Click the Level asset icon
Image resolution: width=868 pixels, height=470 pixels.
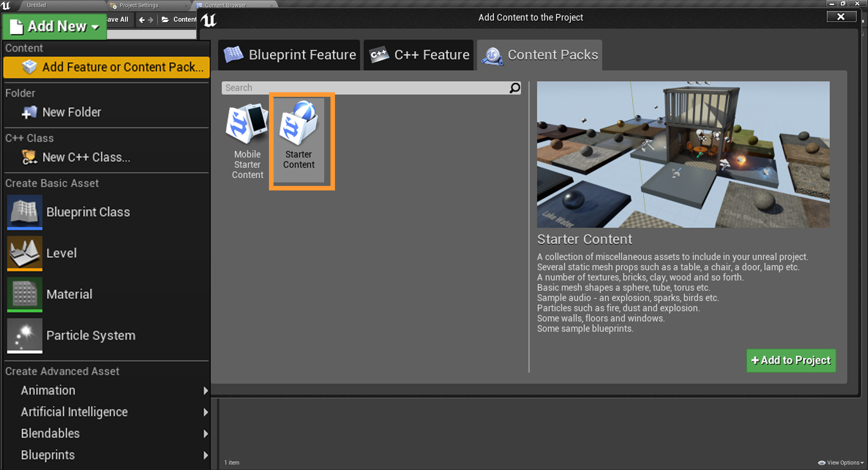[25, 253]
